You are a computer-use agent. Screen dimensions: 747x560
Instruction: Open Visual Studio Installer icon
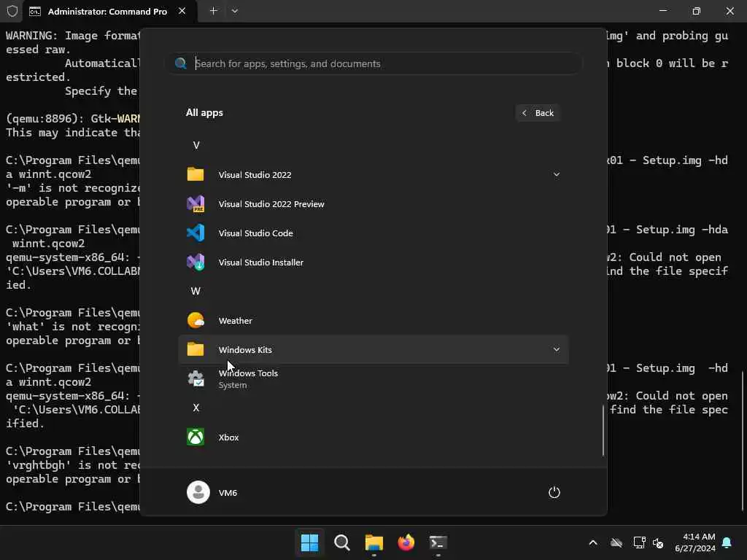tap(196, 262)
